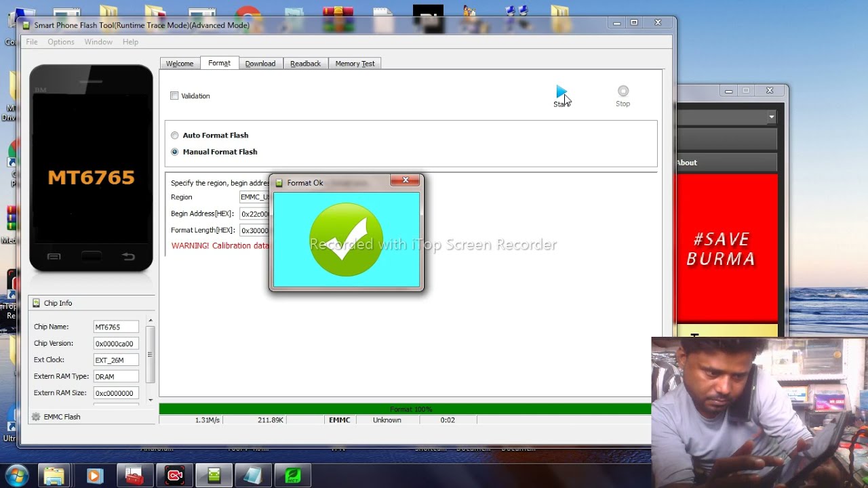Click the Format Length[HEX] field
The height and width of the screenshot is (488, 868).
(x=255, y=230)
